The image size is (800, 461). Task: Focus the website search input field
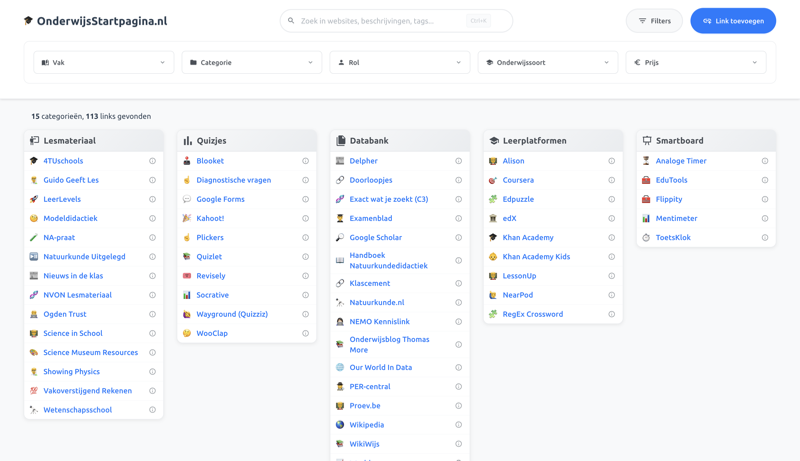[x=396, y=21]
